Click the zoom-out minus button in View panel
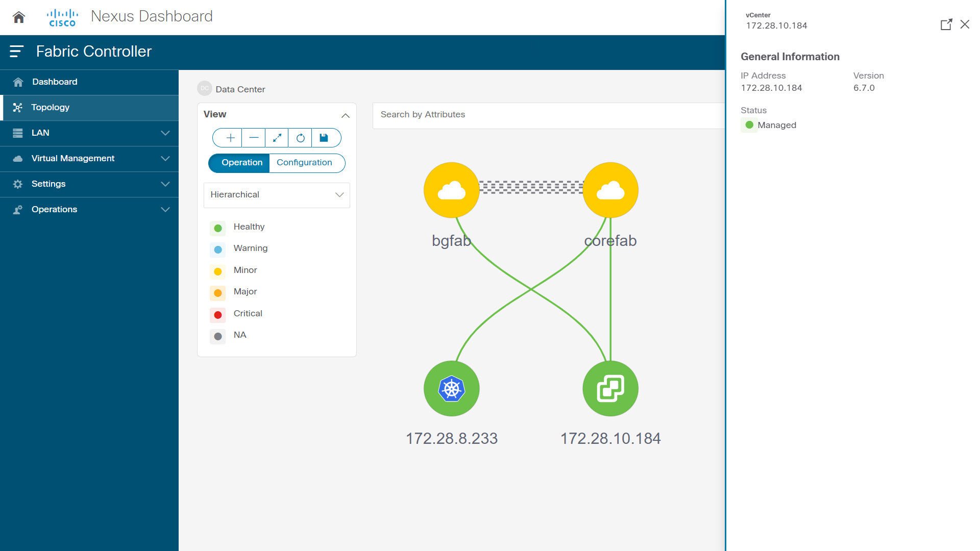Image resolution: width=980 pixels, height=551 pixels. [254, 138]
